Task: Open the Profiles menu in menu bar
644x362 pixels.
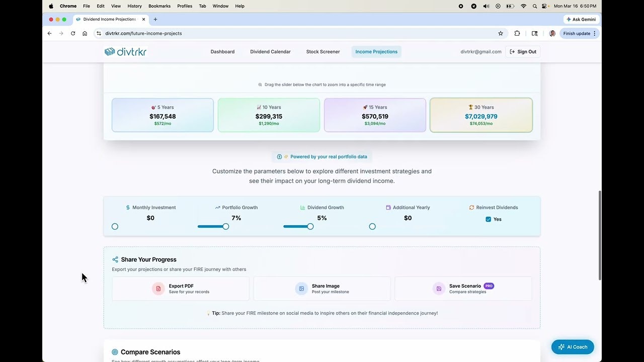Action: click(185, 6)
